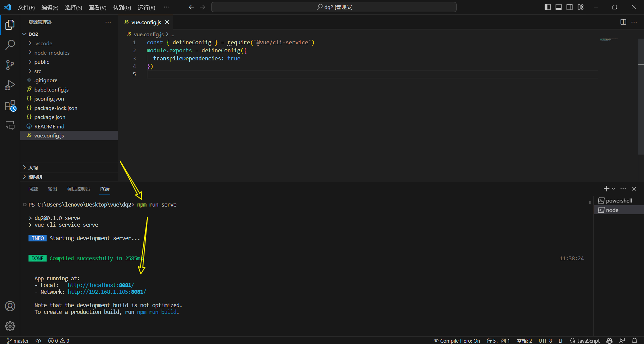The height and width of the screenshot is (344, 644).
Task: Open the 192.168.1.105:8081 network link
Action: 107,292
